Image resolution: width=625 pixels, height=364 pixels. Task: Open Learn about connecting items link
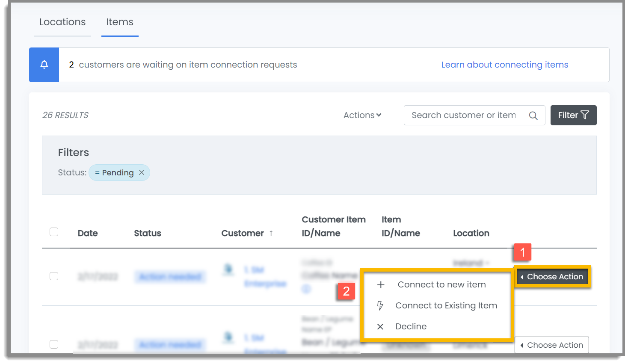pos(505,65)
